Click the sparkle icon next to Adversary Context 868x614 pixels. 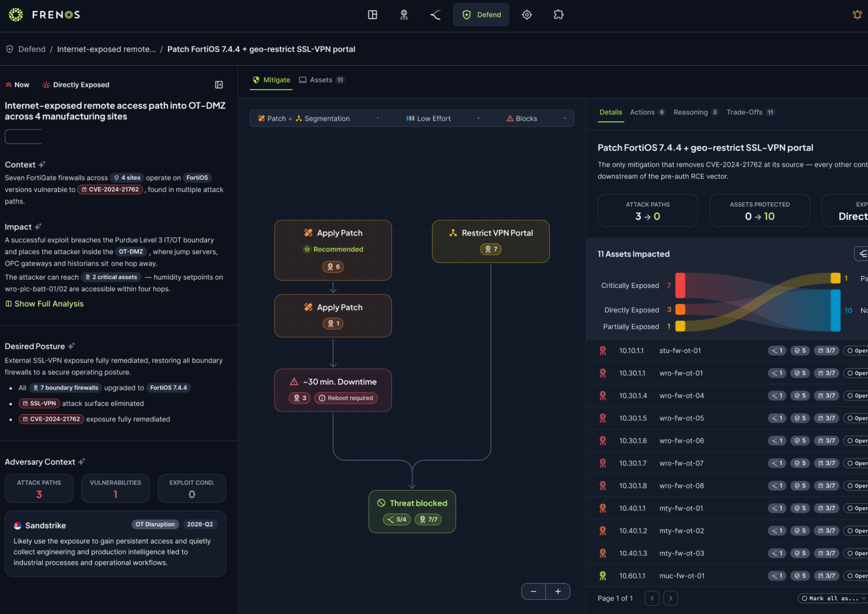click(81, 462)
